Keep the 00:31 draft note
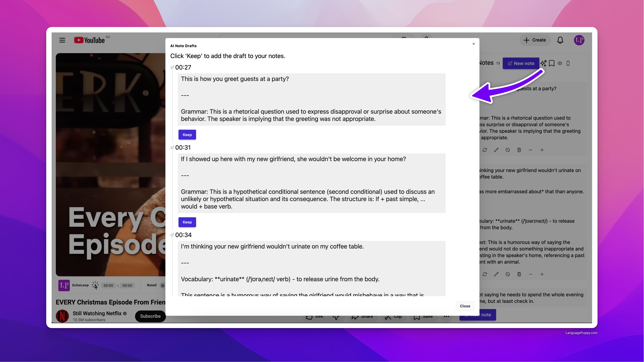The image size is (644, 362). (187, 222)
